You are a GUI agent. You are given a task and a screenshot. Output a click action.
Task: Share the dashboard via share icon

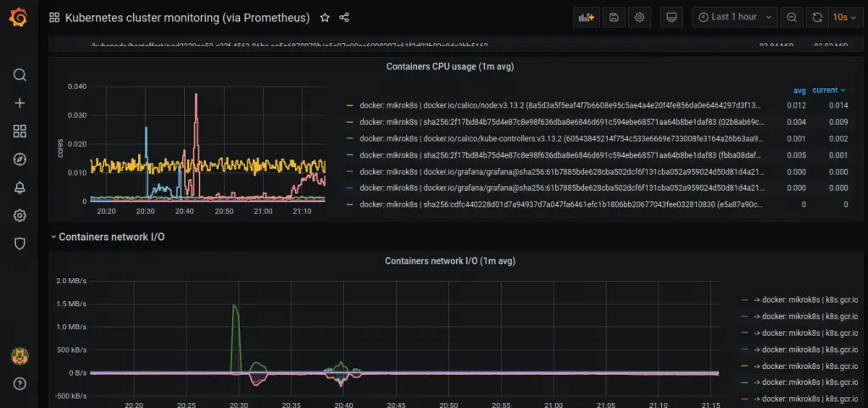point(344,18)
